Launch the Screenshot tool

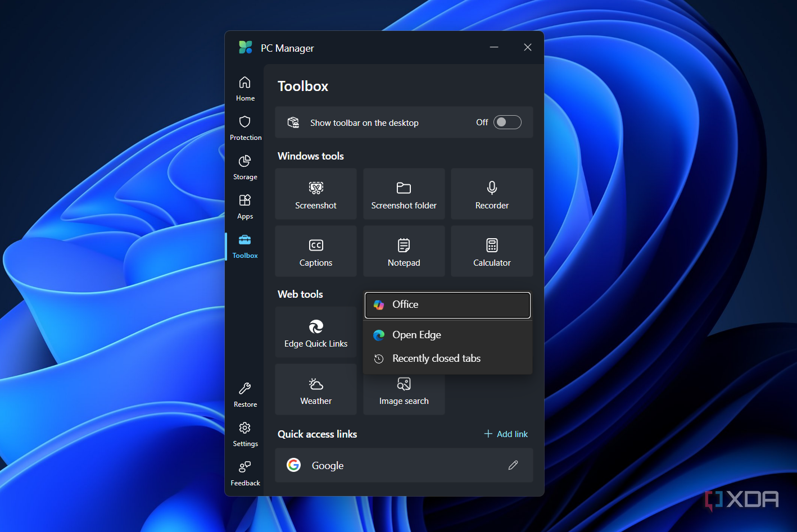pyautogui.click(x=316, y=194)
